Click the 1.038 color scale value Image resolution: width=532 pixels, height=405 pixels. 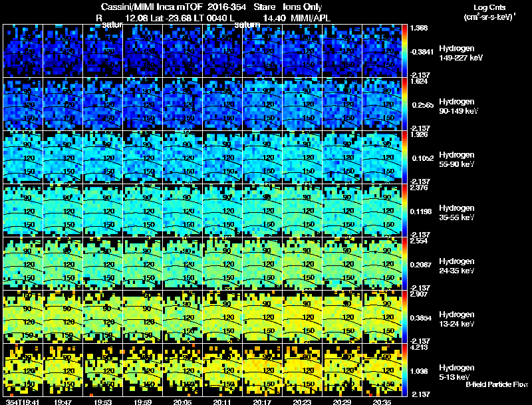[x=419, y=372]
